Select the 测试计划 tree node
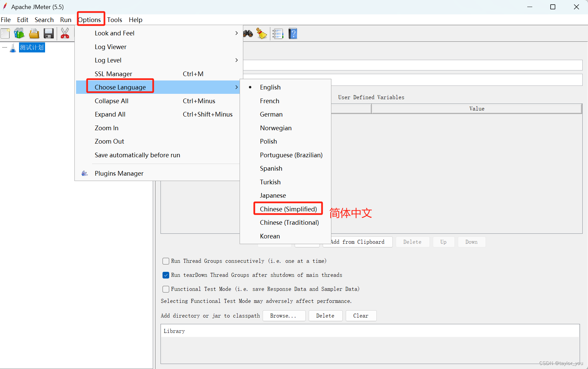The width and height of the screenshot is (588, 369). pos(32,47)
